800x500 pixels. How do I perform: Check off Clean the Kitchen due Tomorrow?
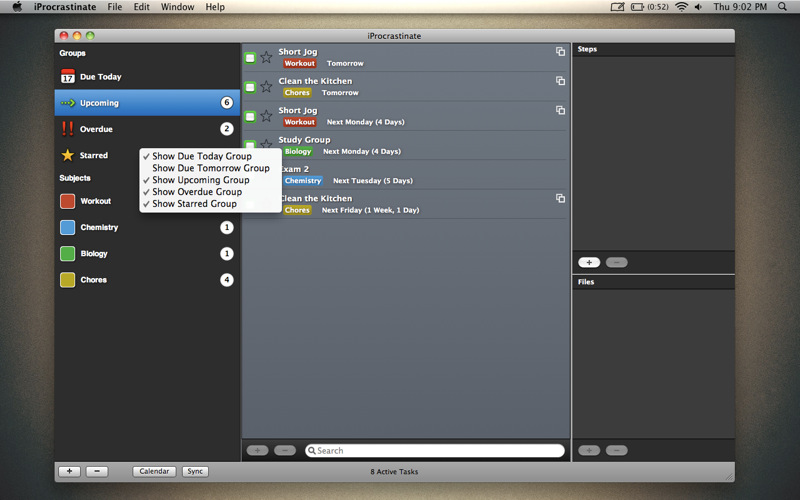(250, 87)
